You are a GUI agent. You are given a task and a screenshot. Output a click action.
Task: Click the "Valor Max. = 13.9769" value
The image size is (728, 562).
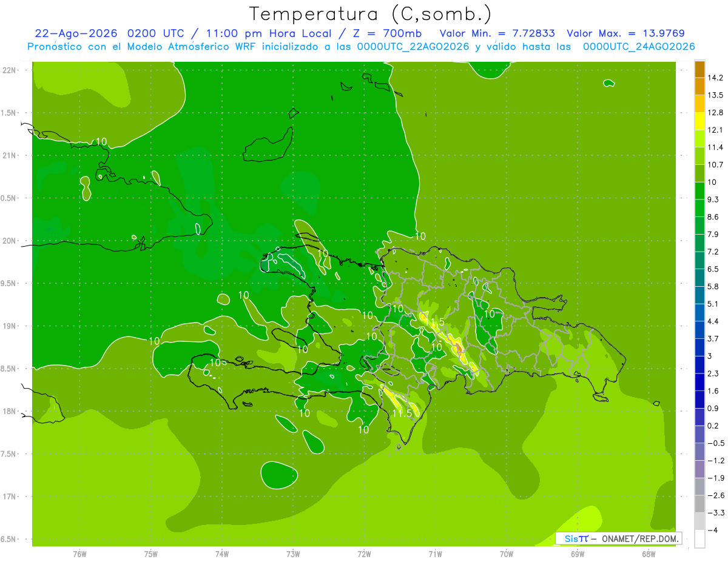click(625, 33)
